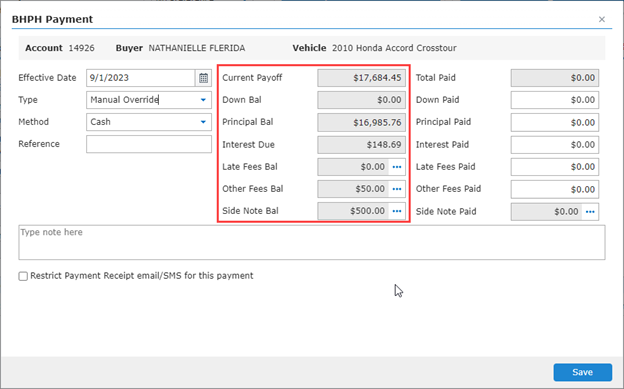
Task: Select the Total Paid value field
Action: (x=555, y=78)
